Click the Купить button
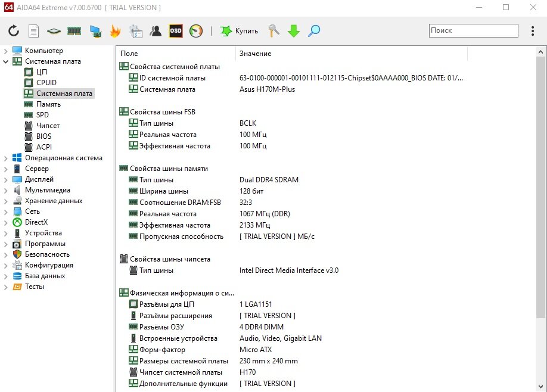The height and width of the screenshot is (392, 547). [239, 31]
